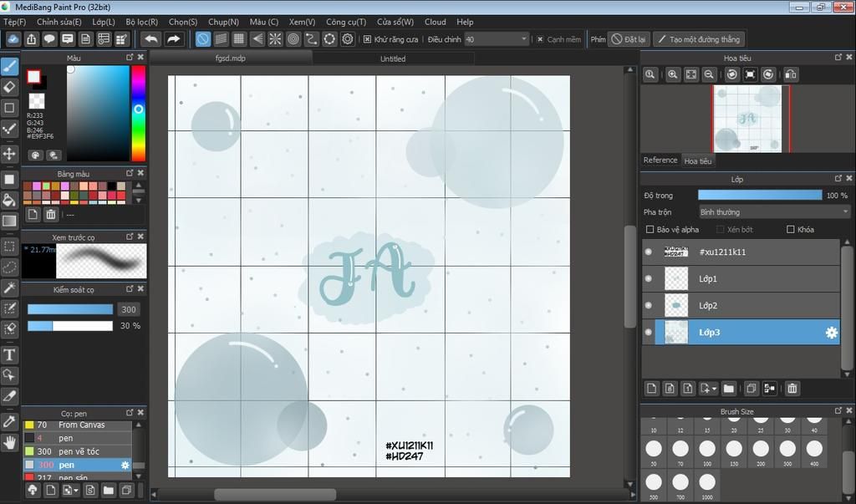Image resolution: width=856 pixels, height=504 pixels.
Task: Open the Công cụ(T) menu
Action: tap(346, 22)
